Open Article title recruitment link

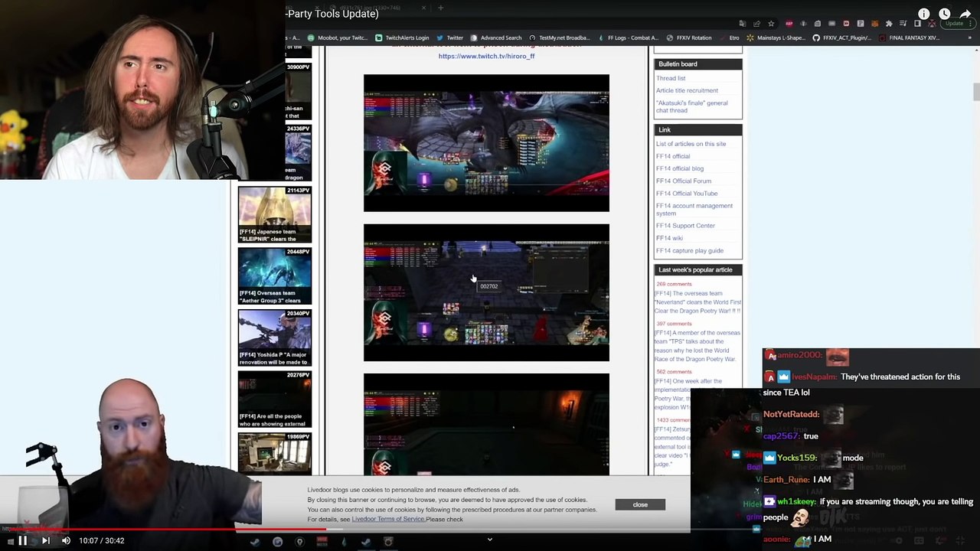tap(687, 90)
